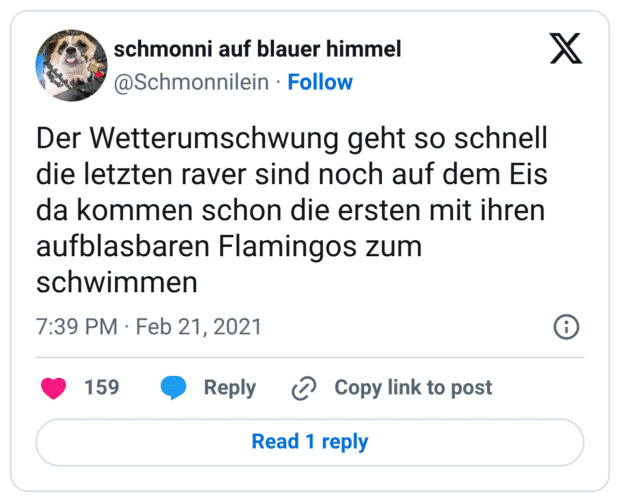
Task: Click the Read 1 reply button
Action: tap(310, 441)
